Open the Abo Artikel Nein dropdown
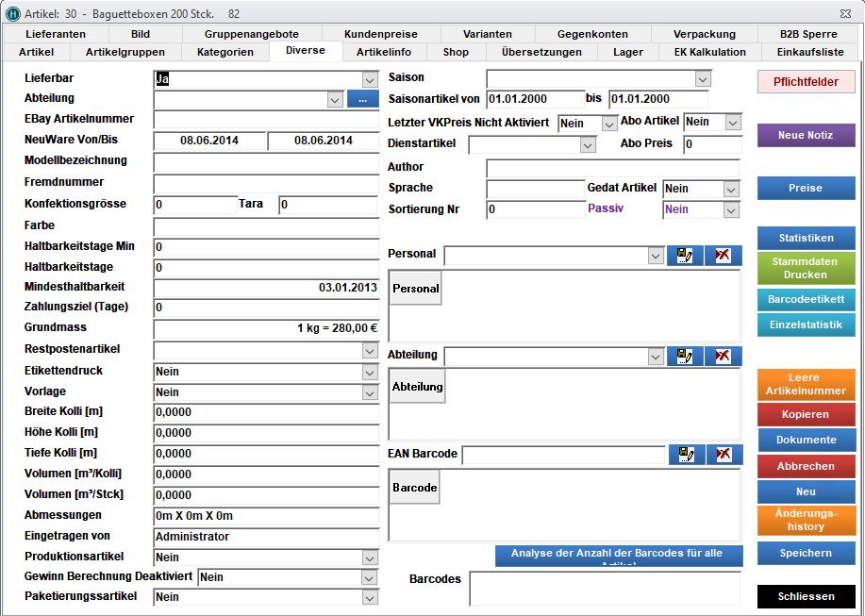This screenshot has height=616, width=865. (x=733, y=123)
